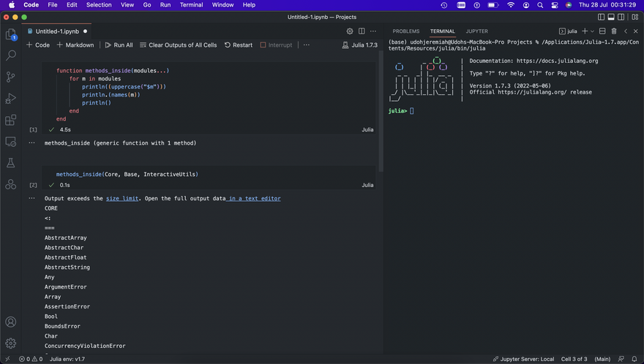Viewport: 644px width, 364px height.
Task: Expand output actions for methods_inside result
Action: click(31, 143)
